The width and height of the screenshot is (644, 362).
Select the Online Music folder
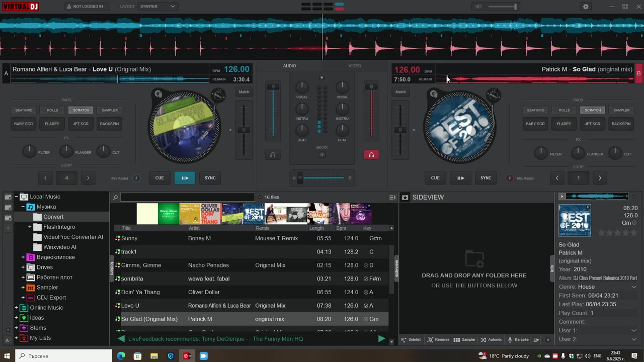pos(46,308)
